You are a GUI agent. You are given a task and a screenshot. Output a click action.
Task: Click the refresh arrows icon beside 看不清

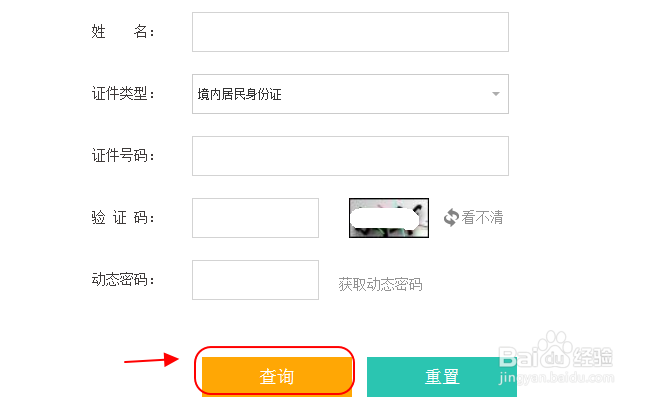pos(451,218)
